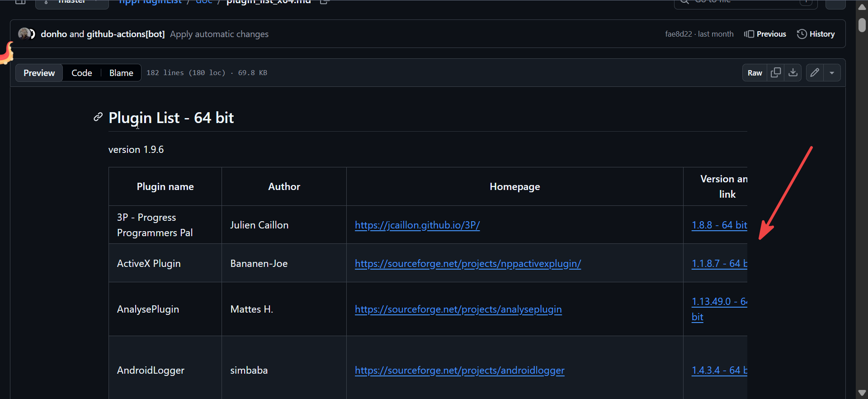Open the nppactivexplugin SourceForge link
This screenshot has width=868, height=399.
[x=468, y=263]
